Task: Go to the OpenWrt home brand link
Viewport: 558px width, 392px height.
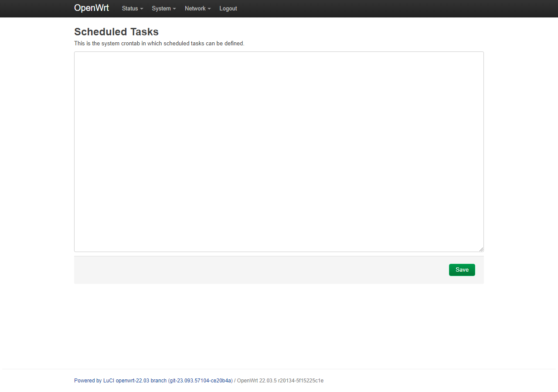Action: (x=92, y=8)
